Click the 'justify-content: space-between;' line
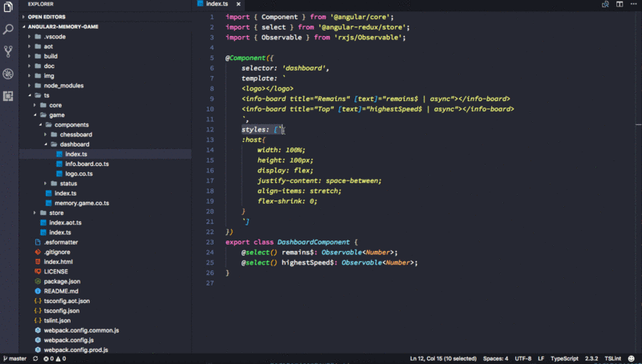The height and width of the screenshot is (364, 642). coord(319,180)
